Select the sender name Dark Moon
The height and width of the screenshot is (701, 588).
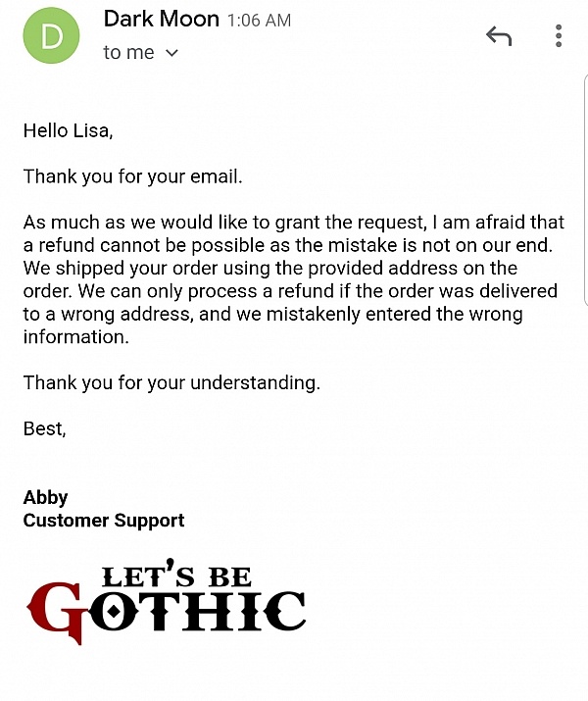coord(162,20)
